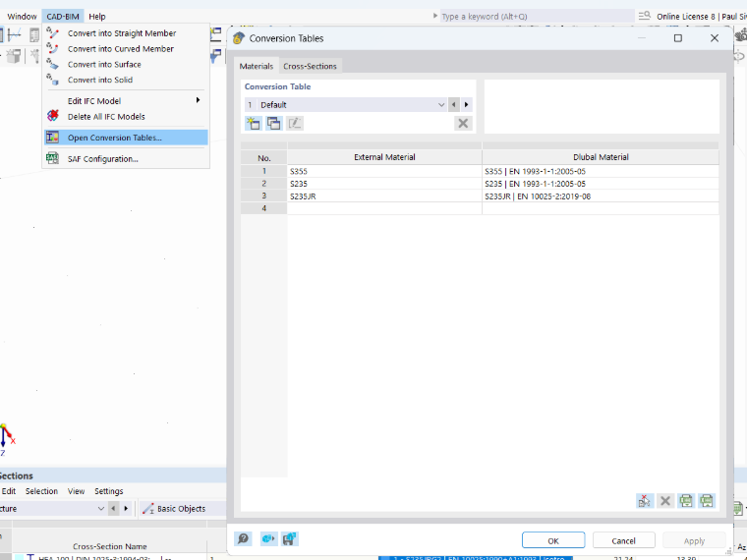Go to previous conversion table arrow
The width and height of the screenshot is (747, 560).
(453, 105)
